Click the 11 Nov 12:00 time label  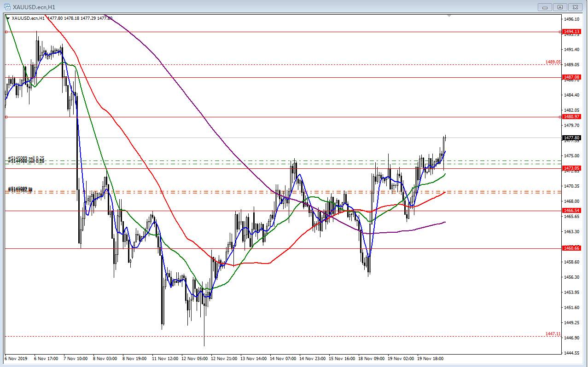[165, 358]
